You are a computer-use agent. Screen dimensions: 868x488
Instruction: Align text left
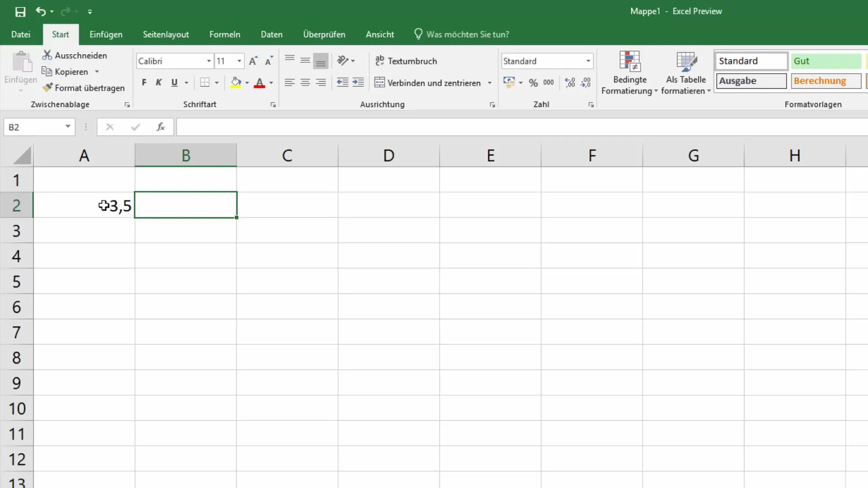point(290,83)
